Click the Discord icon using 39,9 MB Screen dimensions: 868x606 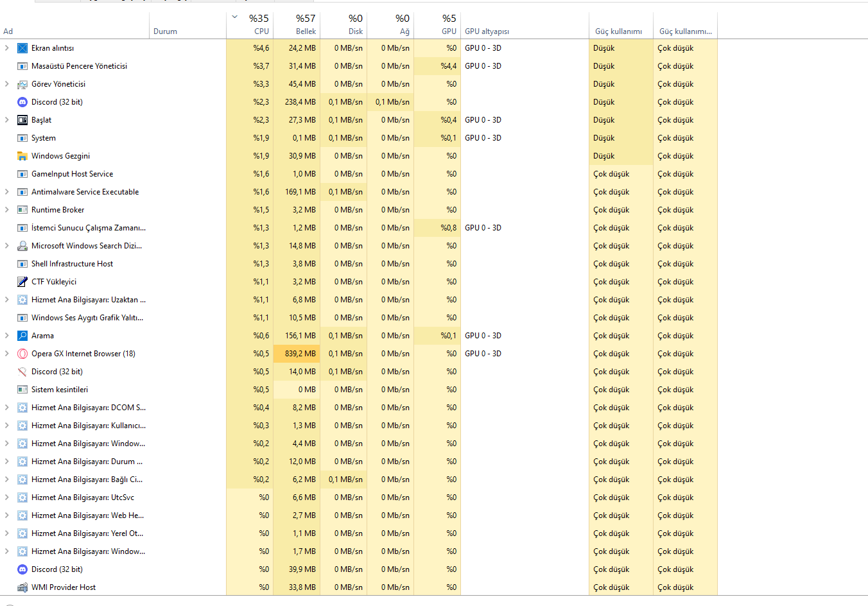pyautogui.click(x=22, y=569)
